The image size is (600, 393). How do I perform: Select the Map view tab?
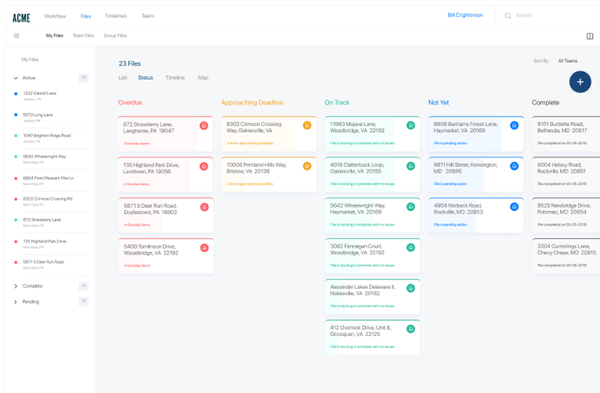[x=203, y=78]
